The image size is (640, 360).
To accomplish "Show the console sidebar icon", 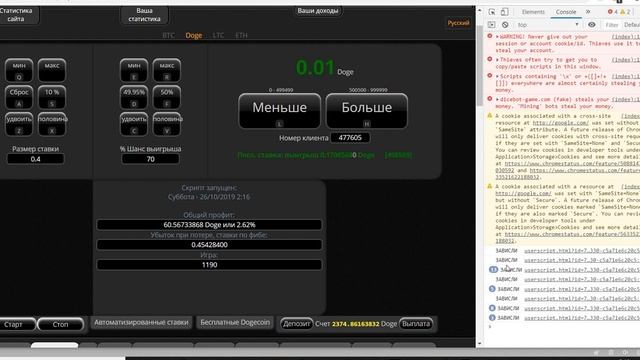I will click(x=491, y=25).
